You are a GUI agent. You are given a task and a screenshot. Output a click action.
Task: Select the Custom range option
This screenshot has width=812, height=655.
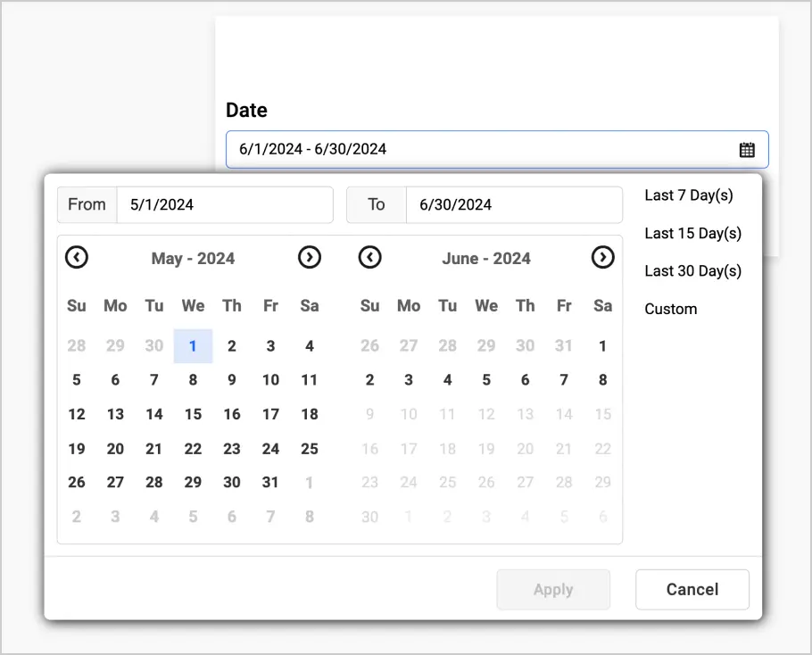coord(671,310)
